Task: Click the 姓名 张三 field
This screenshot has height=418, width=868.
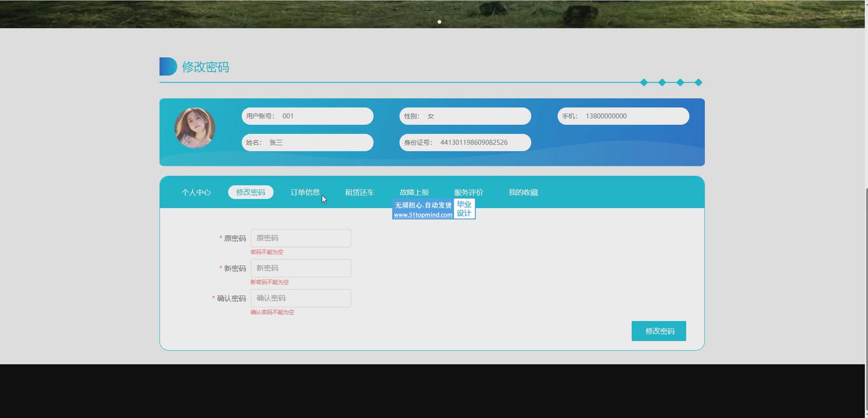Action: point(308,143)
